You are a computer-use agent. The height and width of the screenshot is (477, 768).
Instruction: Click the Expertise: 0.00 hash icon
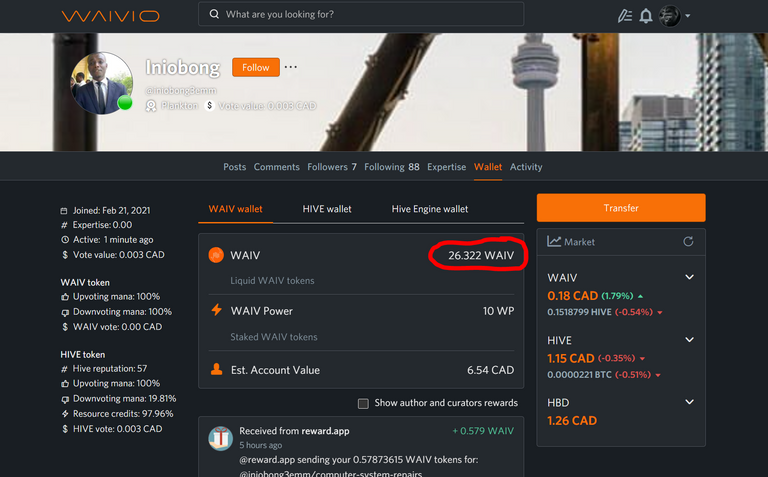click(x=64, y=225)
